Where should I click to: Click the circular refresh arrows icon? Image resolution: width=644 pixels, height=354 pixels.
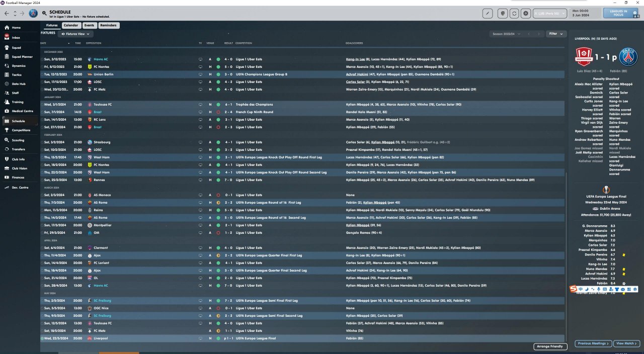point(514,14)
